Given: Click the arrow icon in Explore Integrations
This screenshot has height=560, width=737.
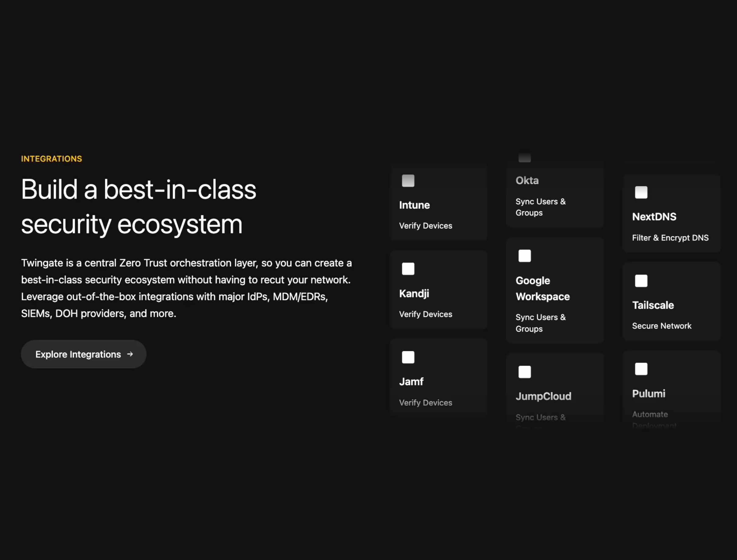Looking at the screenshot, I should tap(130, 354).
